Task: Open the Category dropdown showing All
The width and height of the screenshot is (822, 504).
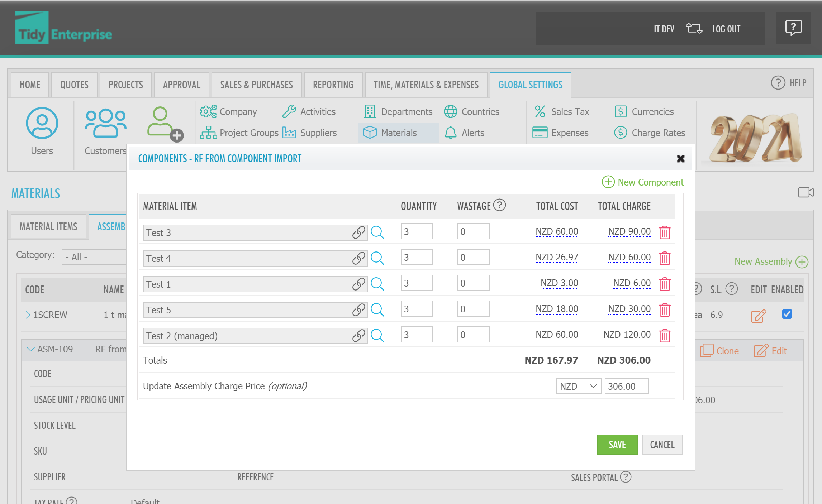Action: click(94, 257)
